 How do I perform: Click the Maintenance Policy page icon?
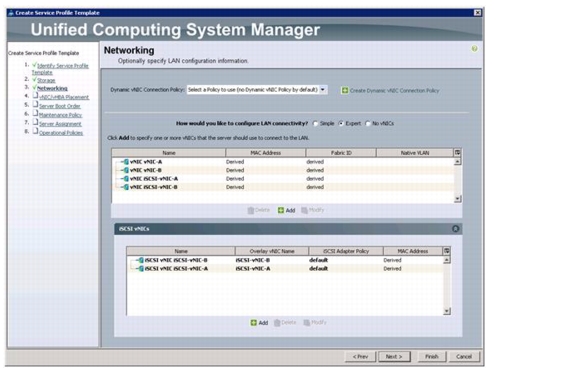35,114
